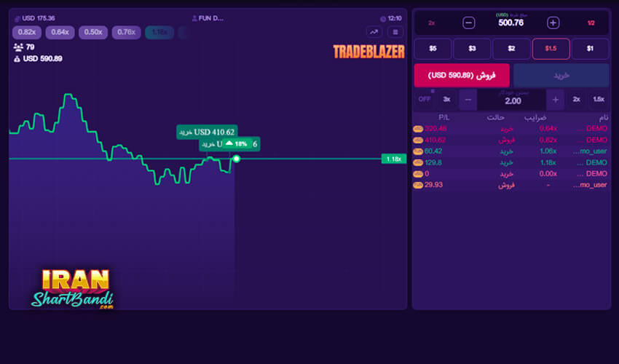This screenshot has height=364, width=619.
Task: Toggle the auto cashout OFF switch
Action: 425,99
